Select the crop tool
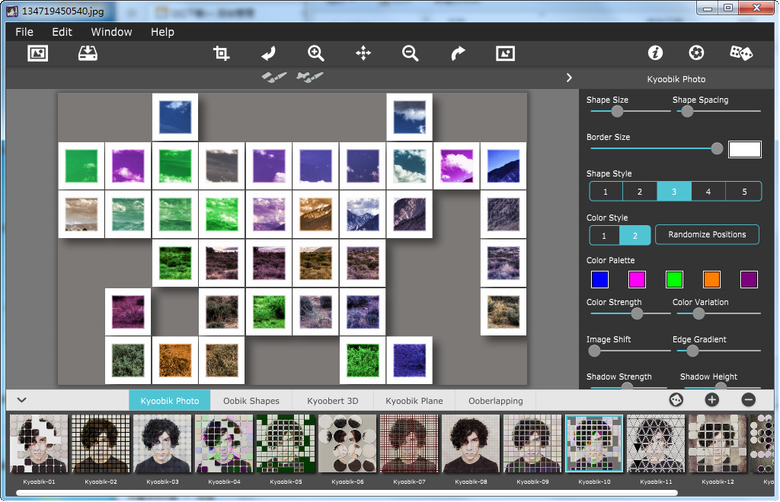The height and width of the screenshot is (502, 780). [222, 53]
